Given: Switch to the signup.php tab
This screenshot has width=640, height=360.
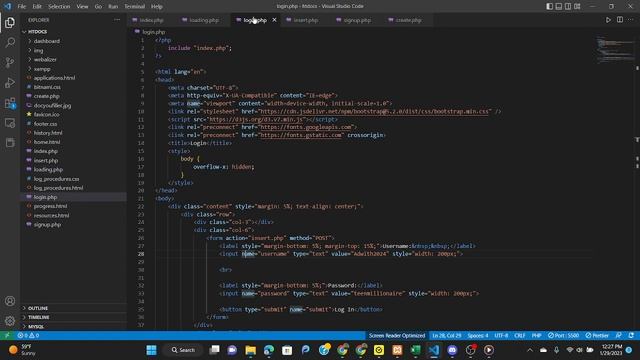Looking at the screenshot, I should tap(357, 20).
